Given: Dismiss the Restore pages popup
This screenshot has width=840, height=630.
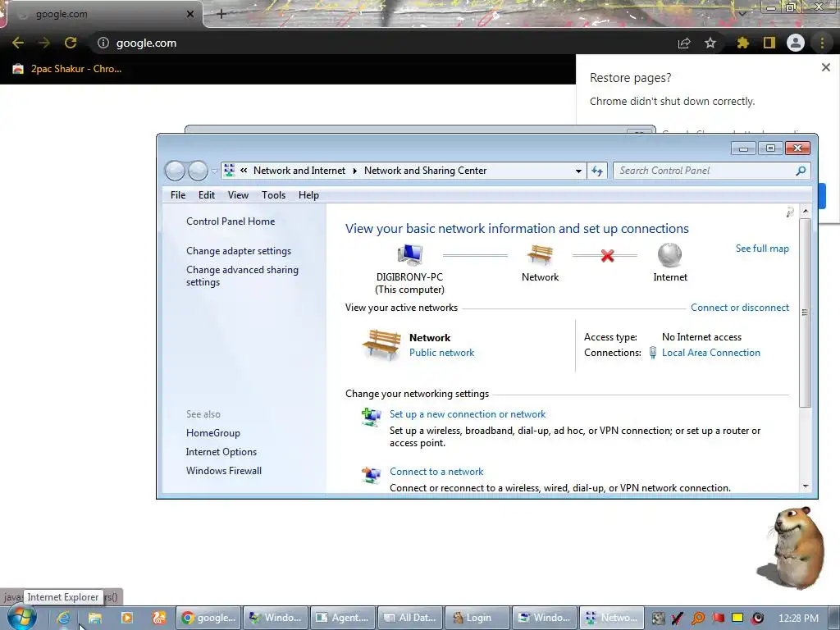Looking at the screenshot, I should coord(825,67).
